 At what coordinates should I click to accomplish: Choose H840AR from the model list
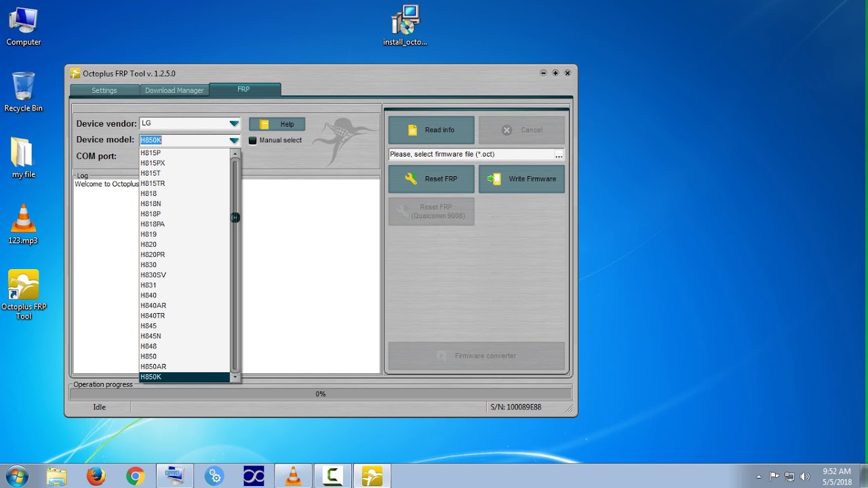(184, 306)
